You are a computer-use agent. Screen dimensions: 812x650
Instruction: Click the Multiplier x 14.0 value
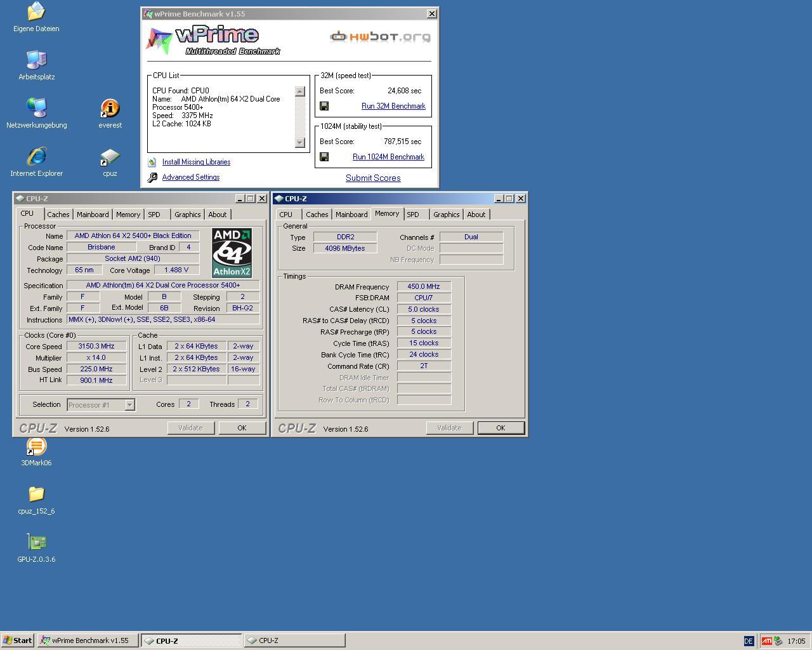[96, 357]
